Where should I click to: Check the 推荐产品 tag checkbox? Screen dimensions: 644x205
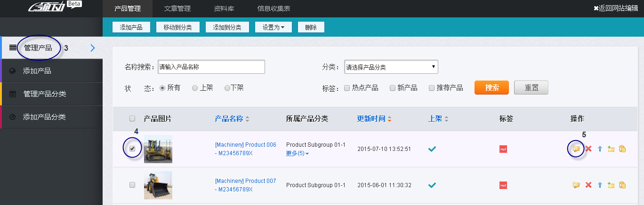pos(432,88)
